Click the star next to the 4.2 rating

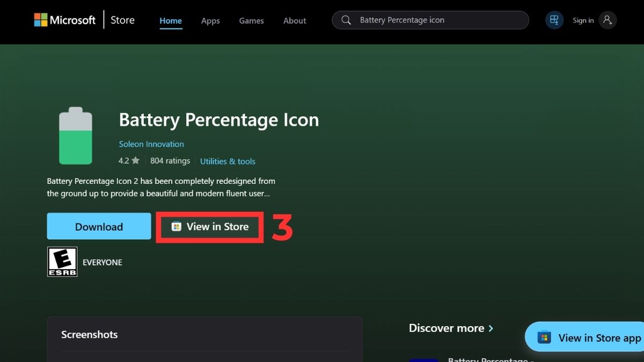[135, 160]
